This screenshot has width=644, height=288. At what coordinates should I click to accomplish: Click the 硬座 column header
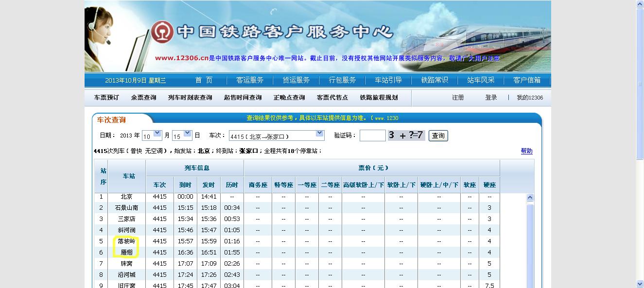pyautogui.click(x=489, y=185)
